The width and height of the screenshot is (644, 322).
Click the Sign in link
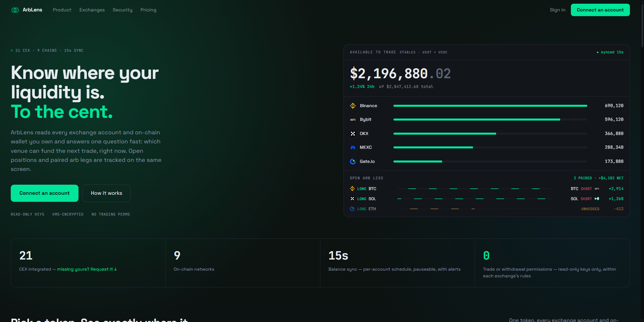tap(557, 10)
